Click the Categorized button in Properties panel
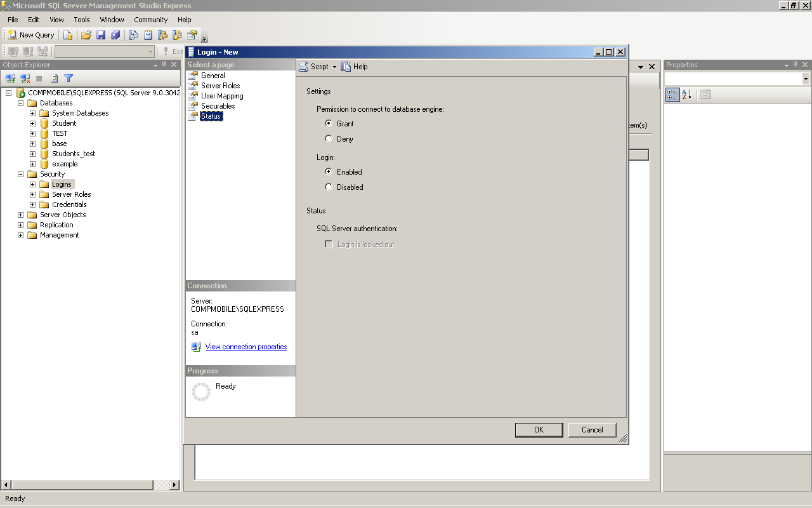The height and width of the screenshot is (508, 812). (x=672, y=95)
